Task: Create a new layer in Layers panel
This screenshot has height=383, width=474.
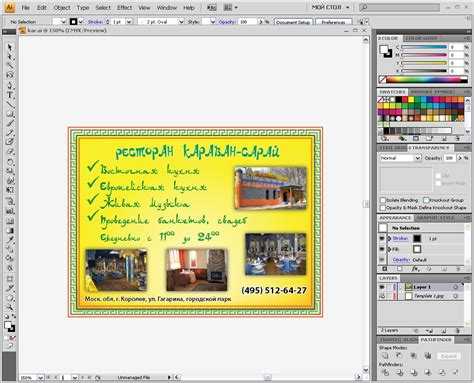Action: click(444, 331)
